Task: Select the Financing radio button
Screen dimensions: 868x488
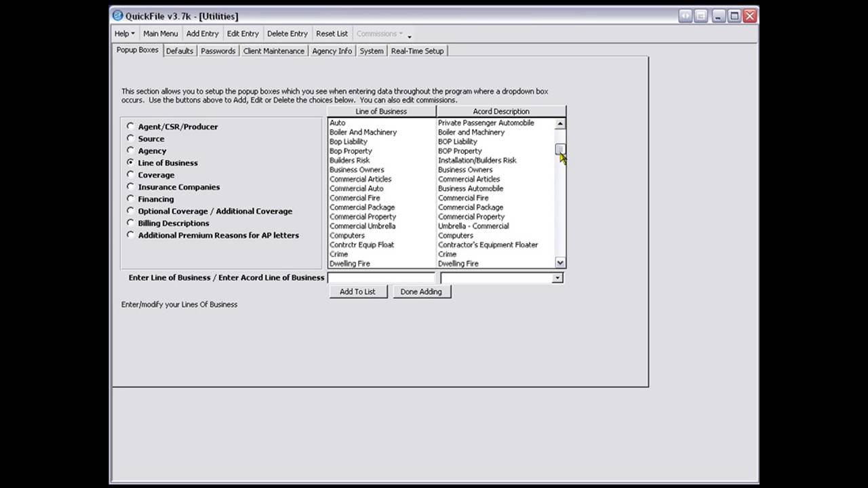Action: click(130, 199)
